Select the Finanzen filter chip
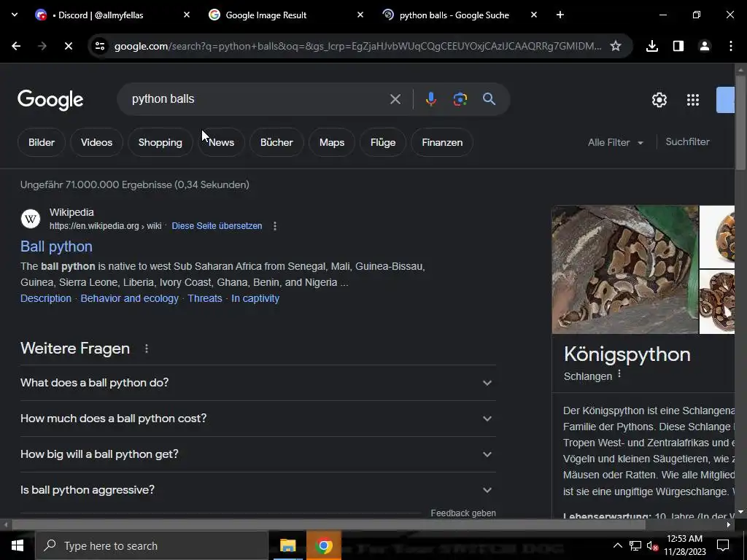Image resolution: width=747 pixels, height=560 pixels. coord(442,142)
